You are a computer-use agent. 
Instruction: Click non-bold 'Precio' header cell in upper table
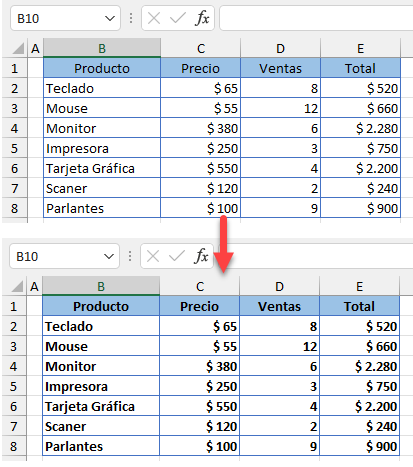click(201, 68)
